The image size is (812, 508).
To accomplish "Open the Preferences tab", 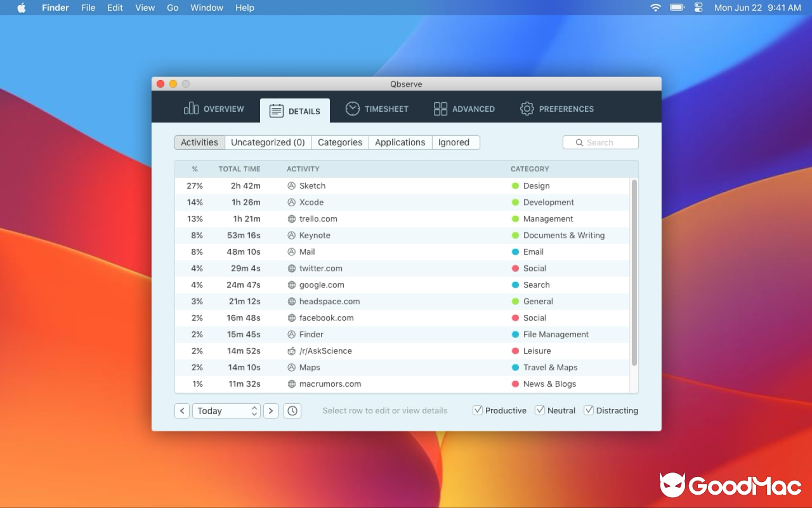I will pos(556,109).
